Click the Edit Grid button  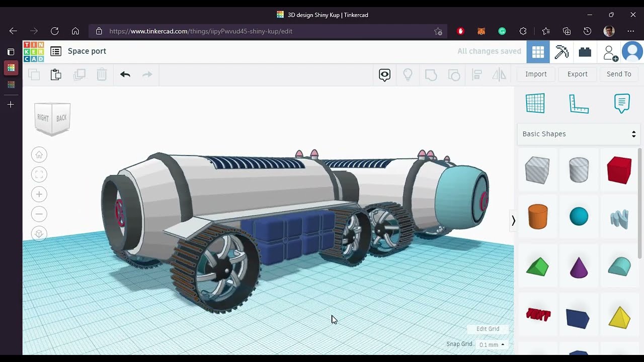(x=488, y=329)
